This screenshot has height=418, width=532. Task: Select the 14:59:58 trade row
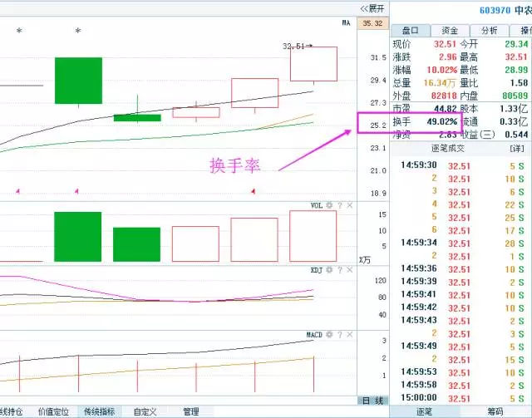pos(462,385)
